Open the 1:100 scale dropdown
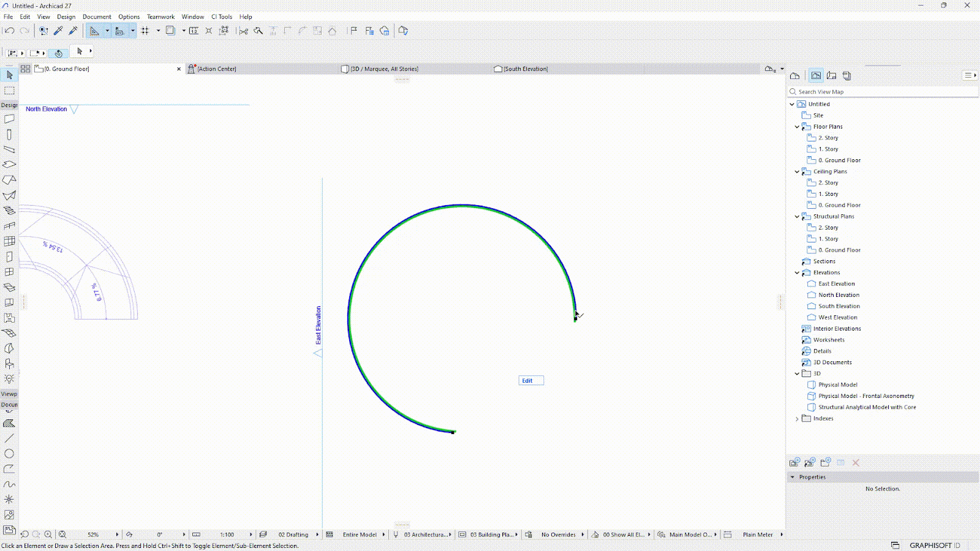Screen dimensions: 980x551 point(251,534)
